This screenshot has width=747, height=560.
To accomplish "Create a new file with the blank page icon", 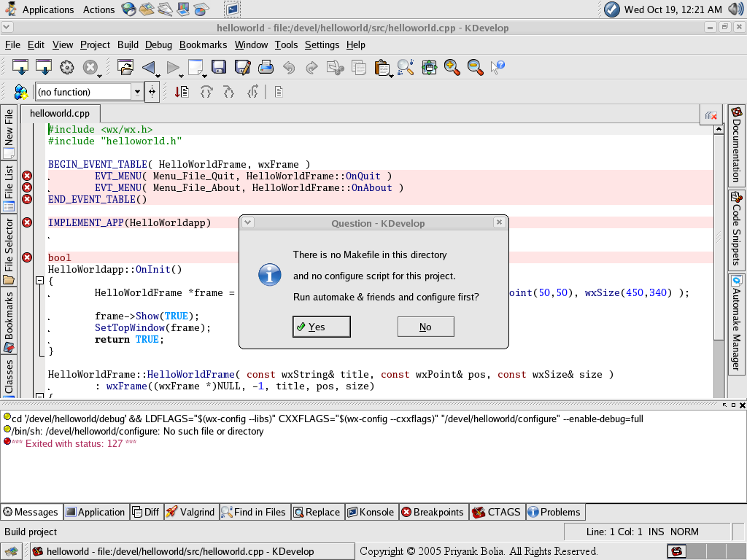I will 196,66.
